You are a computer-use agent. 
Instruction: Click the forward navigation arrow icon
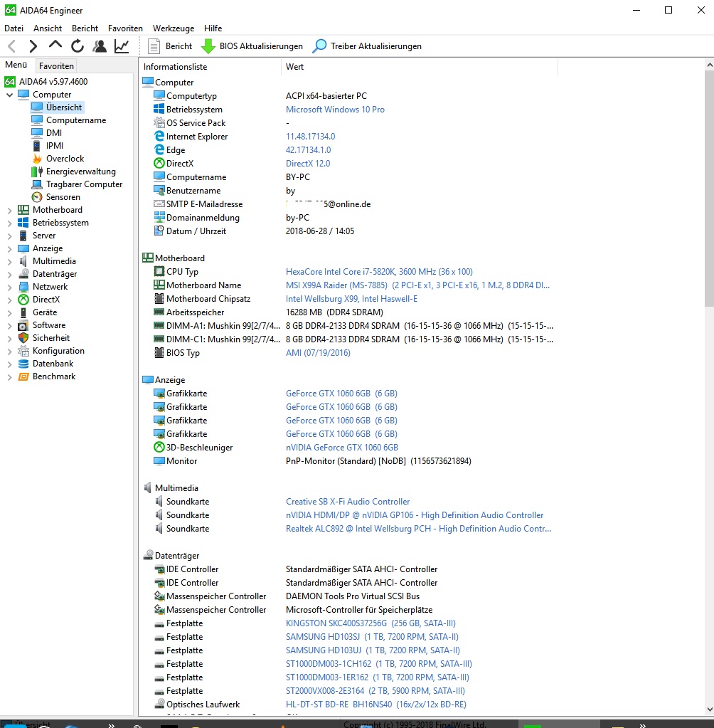tap(32, 46)
